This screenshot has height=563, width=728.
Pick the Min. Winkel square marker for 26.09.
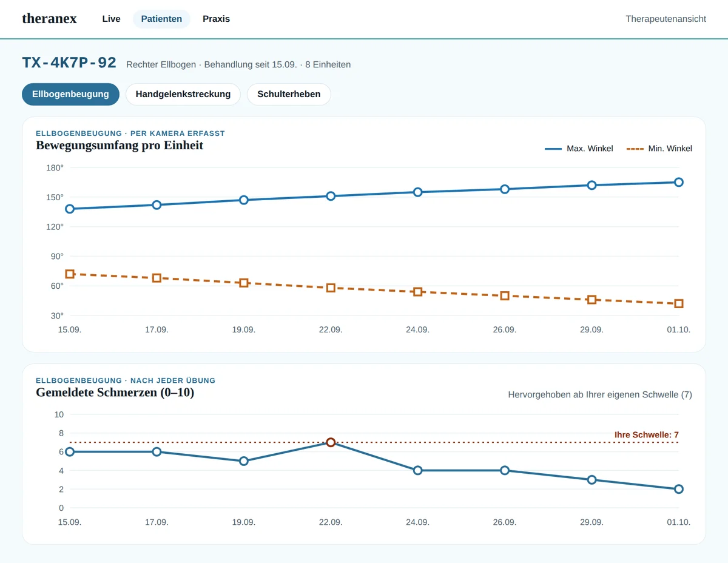tap(505, 296)
